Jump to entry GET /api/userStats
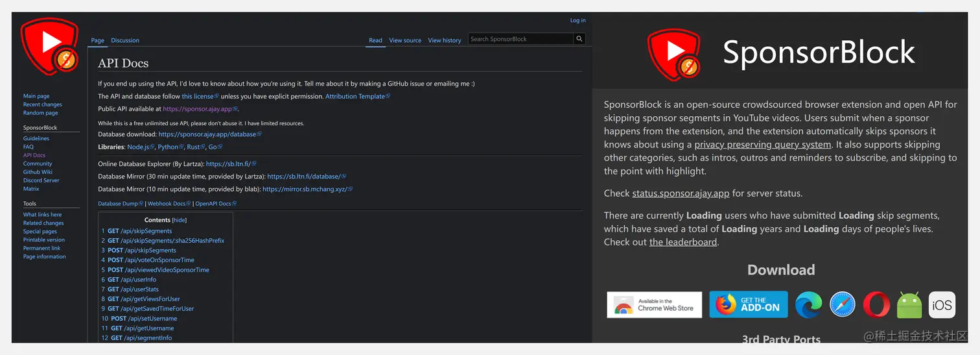 pos(130,289)
